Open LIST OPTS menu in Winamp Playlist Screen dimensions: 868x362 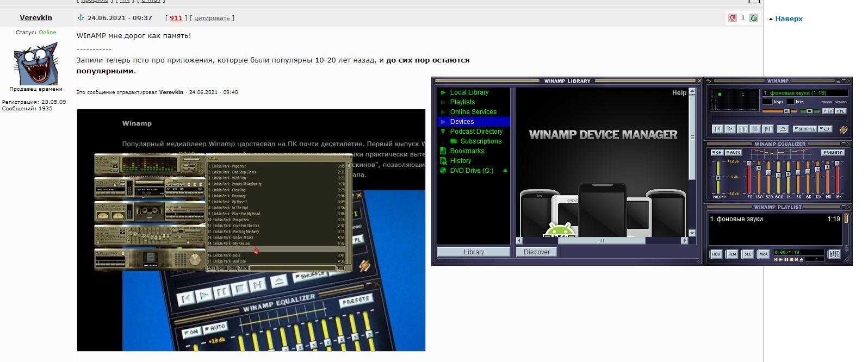pyautogui.click(x=834, y=254)
